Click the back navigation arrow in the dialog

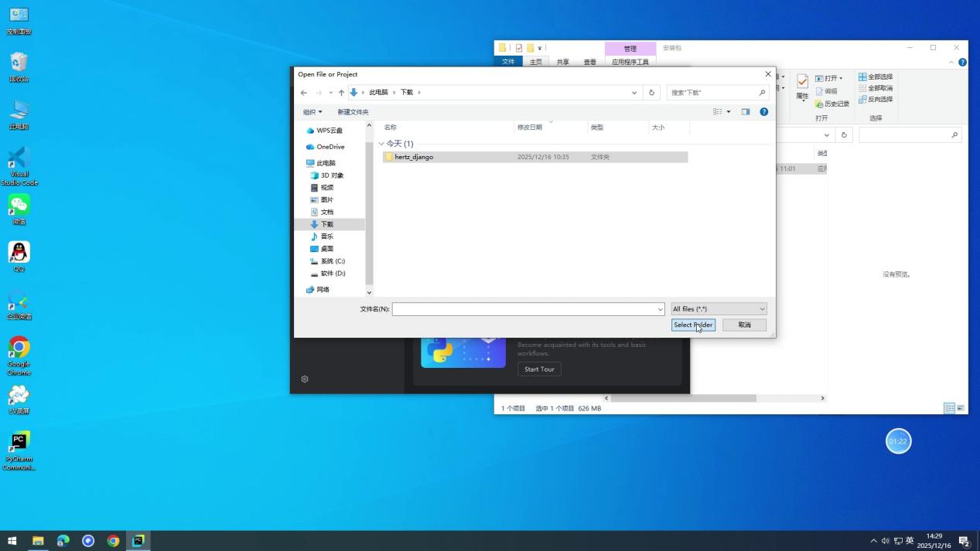(303, 92)
